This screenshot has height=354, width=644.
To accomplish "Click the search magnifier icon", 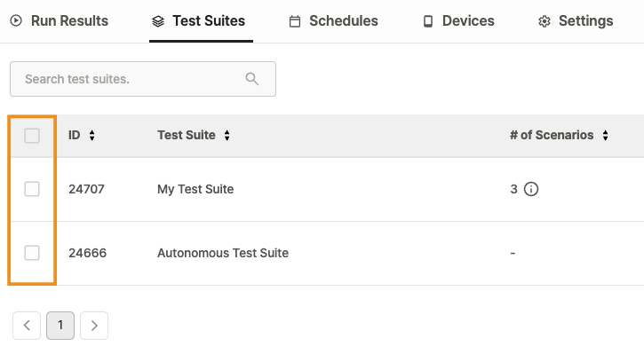I will coord(251,79).
